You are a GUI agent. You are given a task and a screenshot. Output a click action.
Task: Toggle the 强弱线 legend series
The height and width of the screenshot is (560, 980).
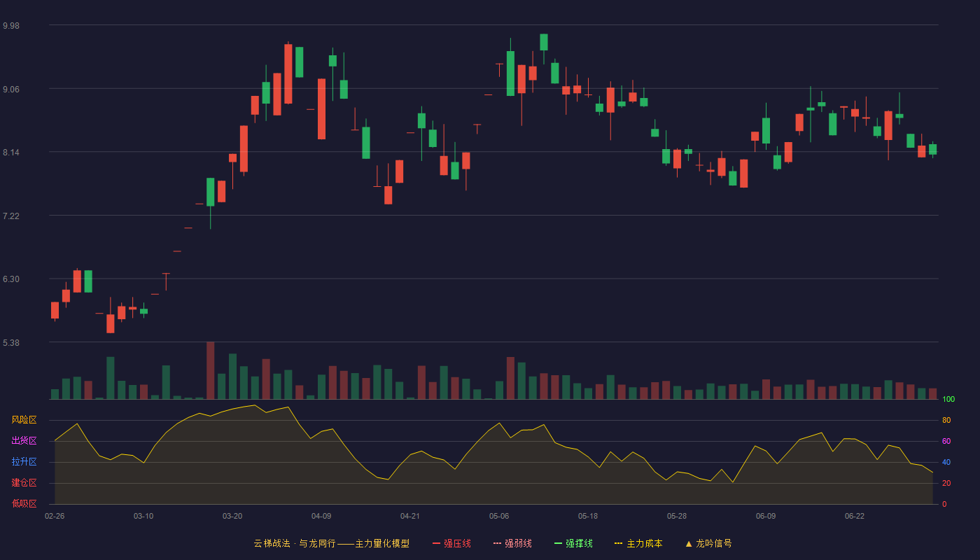tap(512, 543)
